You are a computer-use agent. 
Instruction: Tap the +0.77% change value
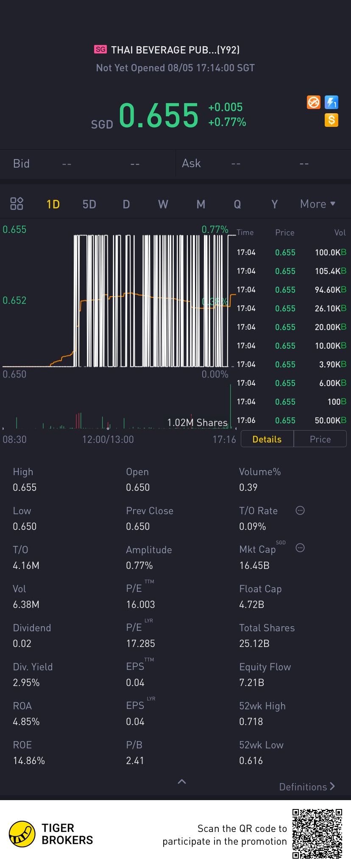point(227,122)
